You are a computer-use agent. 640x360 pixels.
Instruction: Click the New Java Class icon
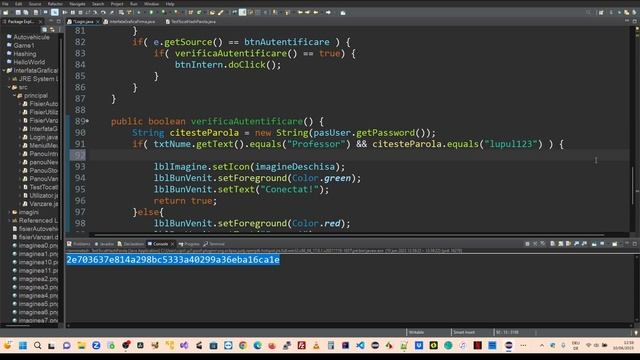tap(199, 13)
